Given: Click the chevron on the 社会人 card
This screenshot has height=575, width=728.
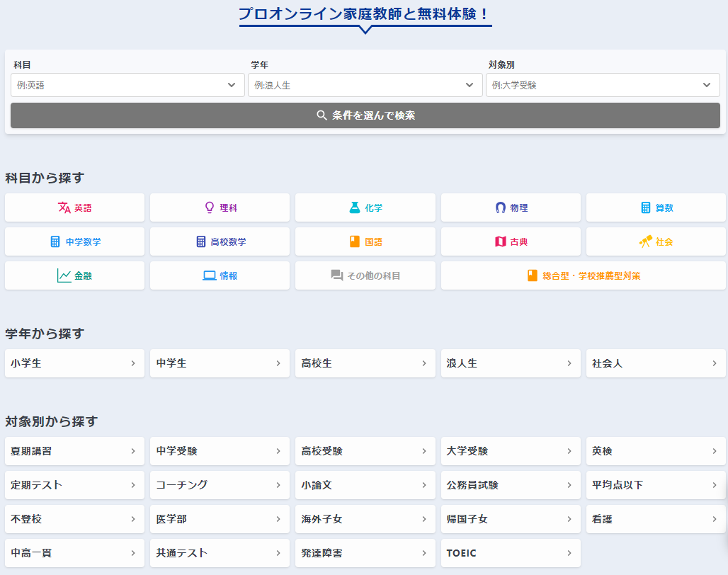Looking at the screenshot, I should point(715,363).
